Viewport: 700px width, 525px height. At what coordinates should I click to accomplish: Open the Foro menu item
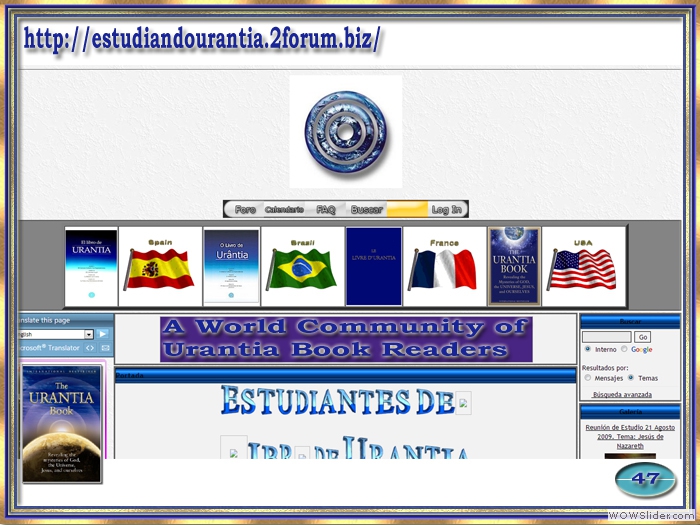[x=245, y=209]
